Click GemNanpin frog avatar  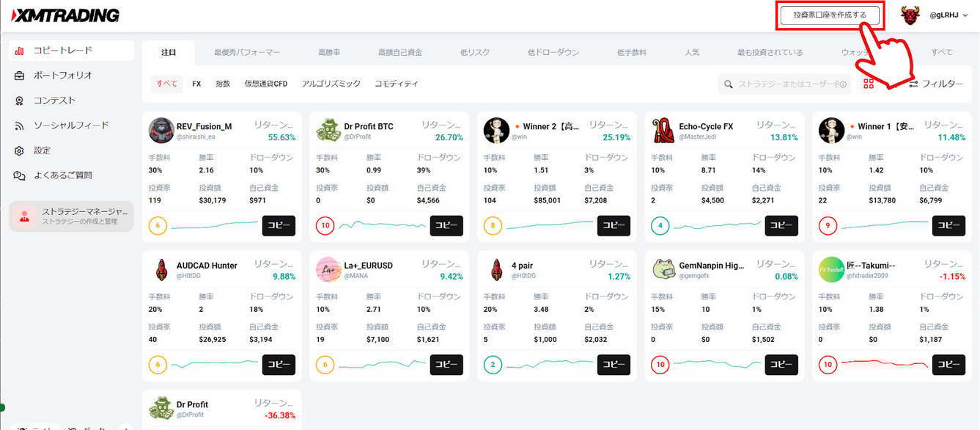pos(663,270)
